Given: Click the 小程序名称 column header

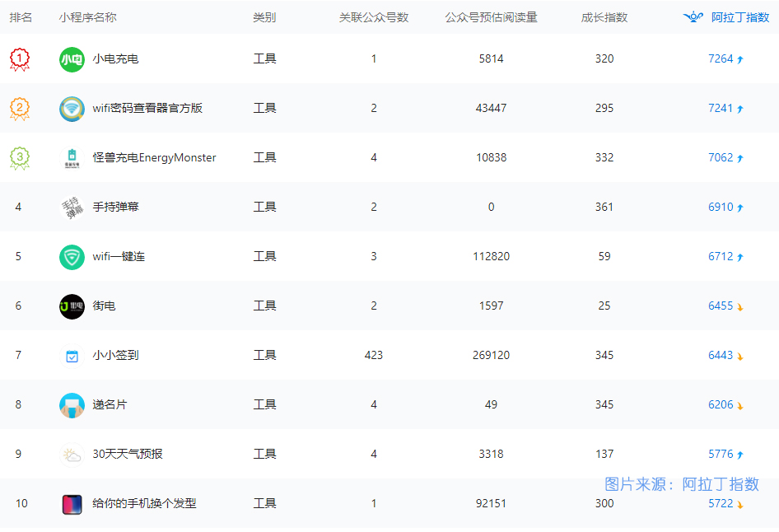Looking at the screenshot, I should [87, 17].
